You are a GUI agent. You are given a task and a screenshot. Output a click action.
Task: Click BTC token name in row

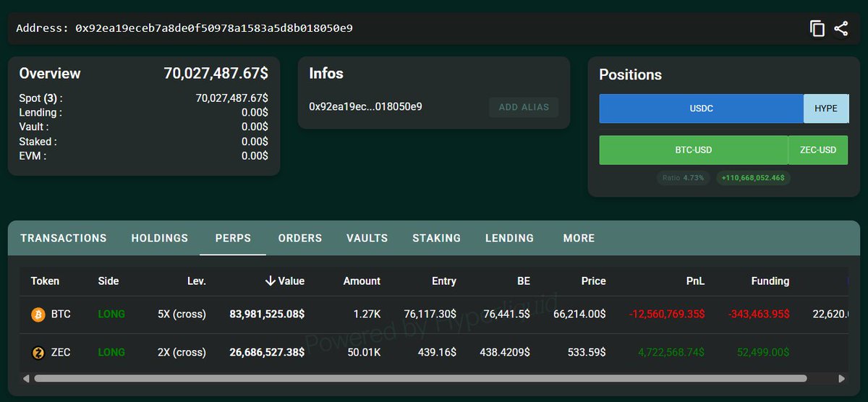(x=61, y=315)
